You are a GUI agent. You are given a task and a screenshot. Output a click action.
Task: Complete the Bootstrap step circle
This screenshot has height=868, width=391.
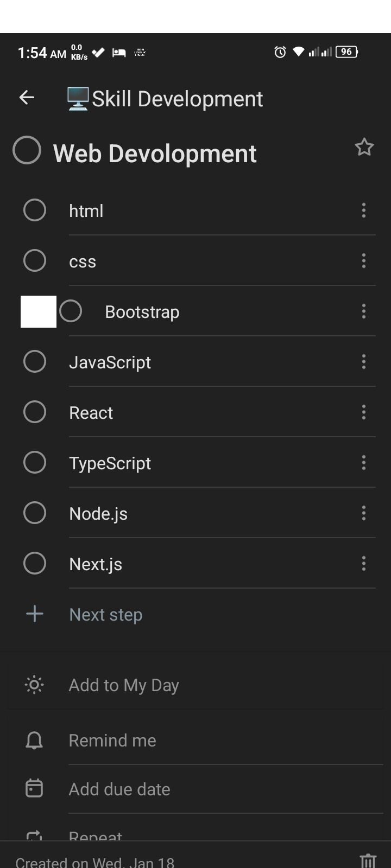71,311
